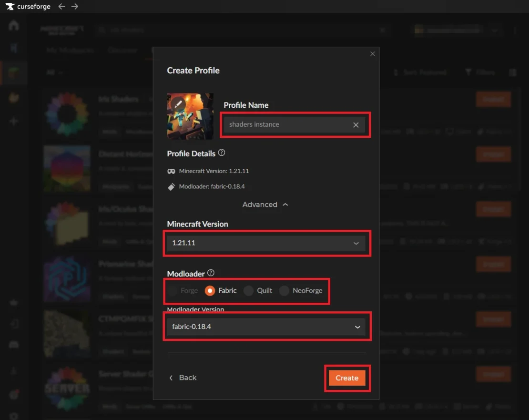Click the CurseForge logo
Viewport: 529px width, 420px height.
coord(28,6)
